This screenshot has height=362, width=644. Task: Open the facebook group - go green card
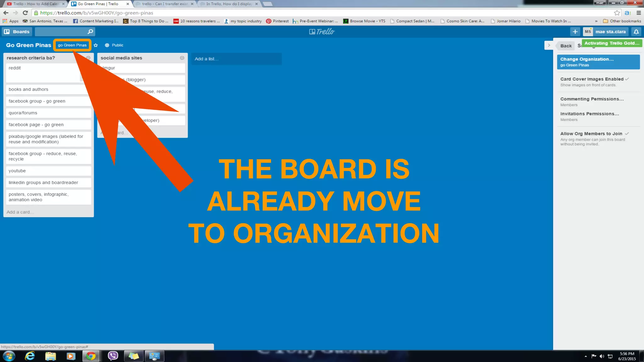point(48,101)
